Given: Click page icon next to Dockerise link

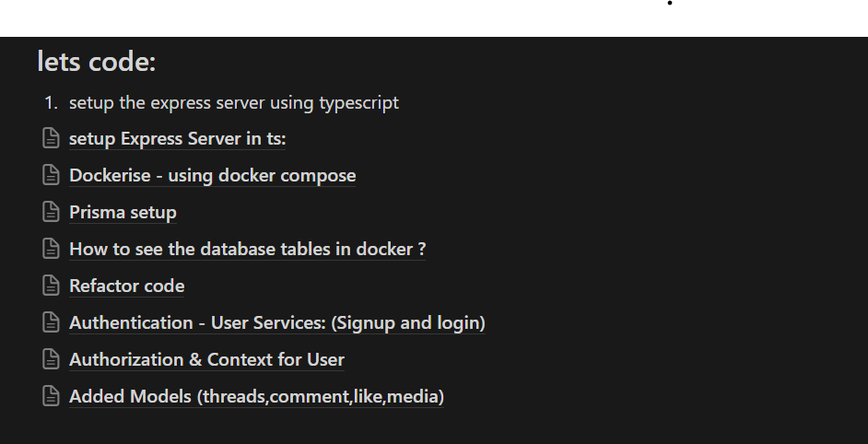Looking at the screenshot, I should click(x=52, y=176).
